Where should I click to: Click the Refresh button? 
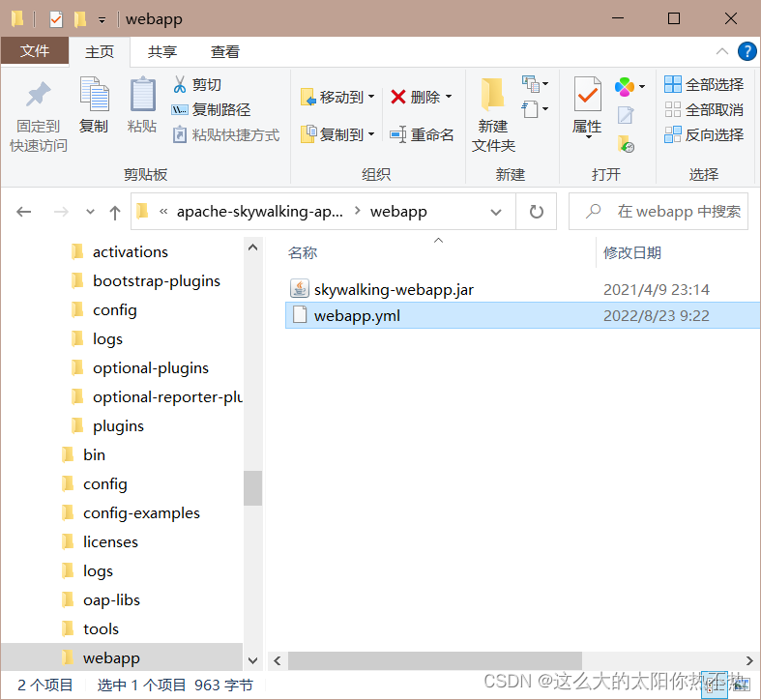tap(537, 212)
